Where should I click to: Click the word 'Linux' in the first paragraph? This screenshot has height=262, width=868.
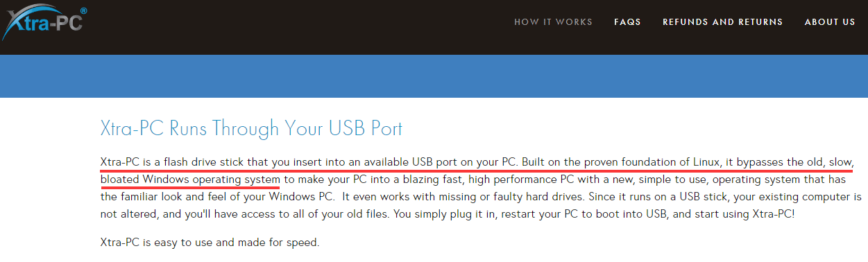point(705,162)
